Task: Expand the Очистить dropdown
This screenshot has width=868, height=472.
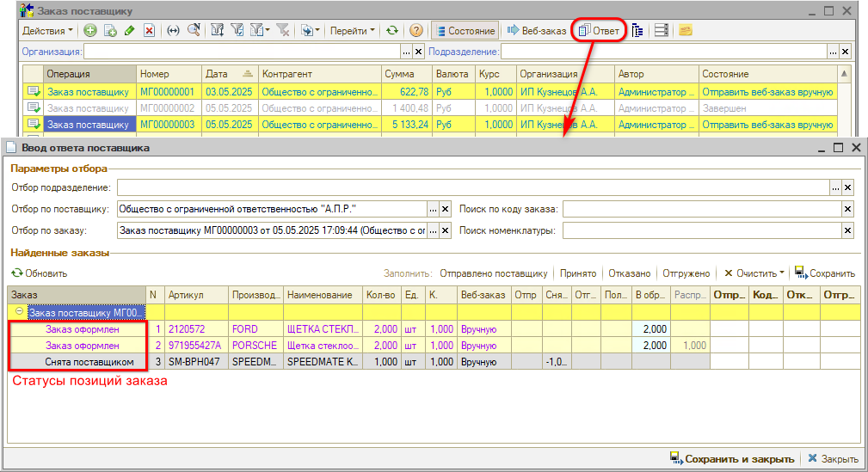Action: point(754,273)
